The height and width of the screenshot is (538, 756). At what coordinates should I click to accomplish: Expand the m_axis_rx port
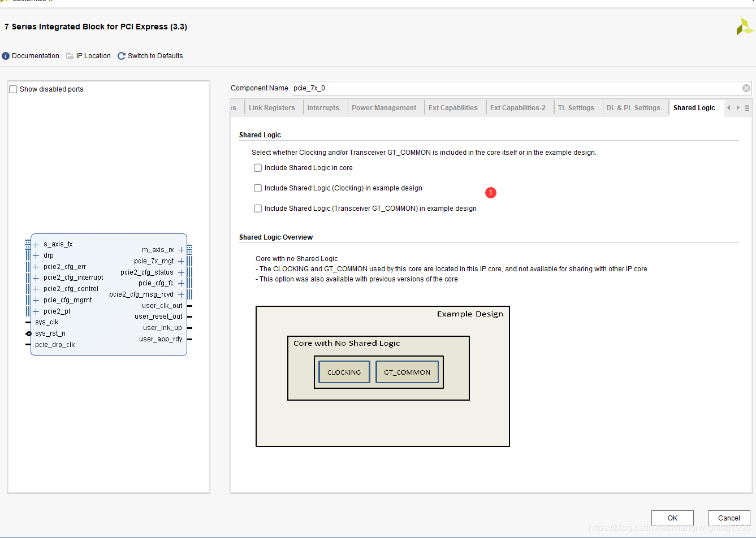(181, 250)
